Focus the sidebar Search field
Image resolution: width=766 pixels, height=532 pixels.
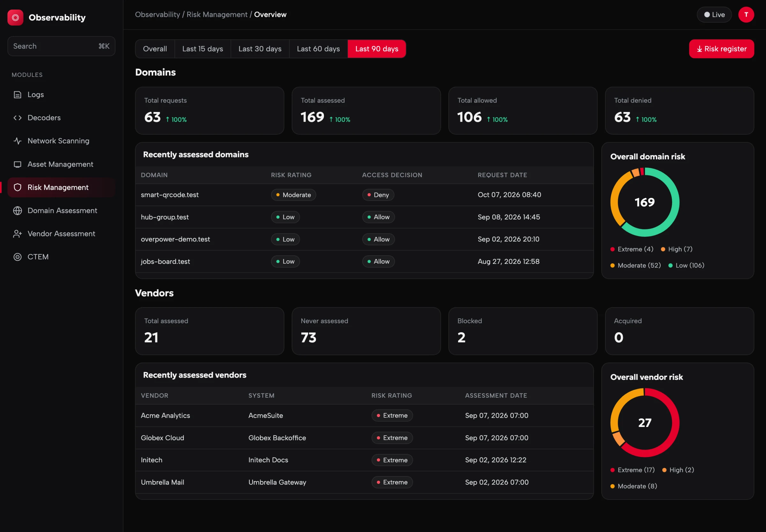click(61, 46)
